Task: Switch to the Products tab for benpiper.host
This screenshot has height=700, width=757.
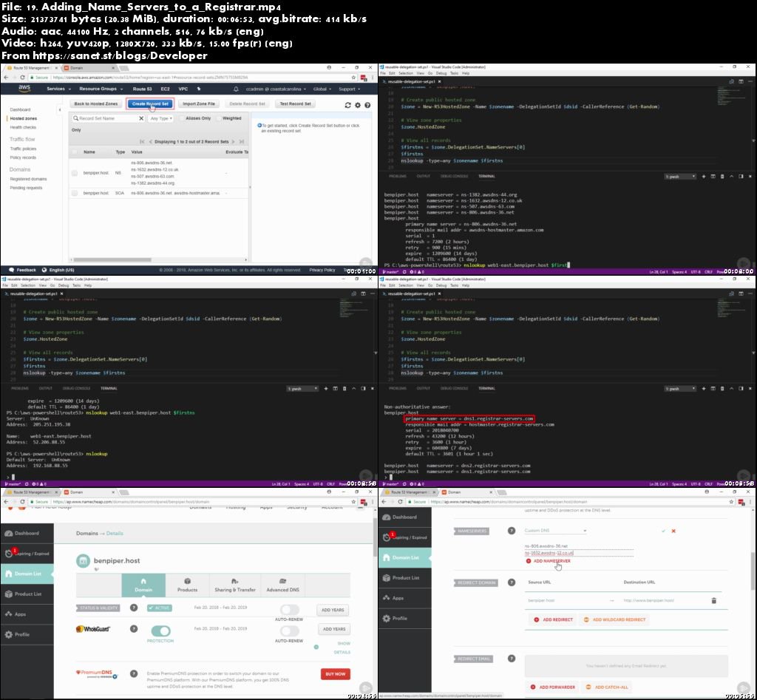Action: pyautogui.click(x=187, y=585)
